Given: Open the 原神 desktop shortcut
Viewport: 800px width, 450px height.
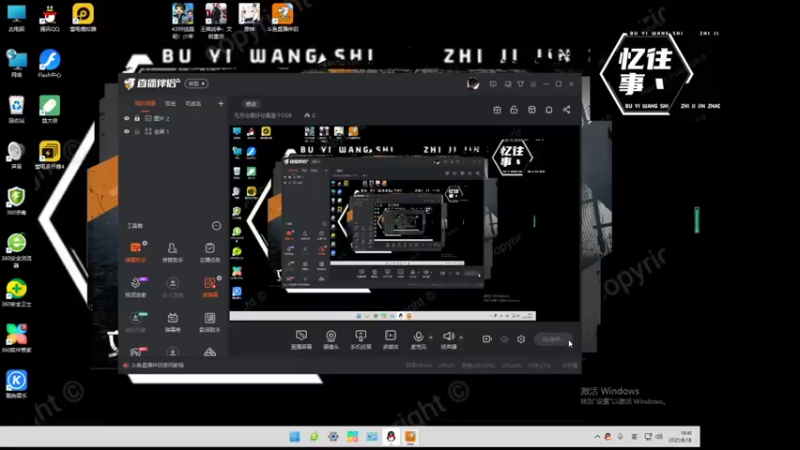Looking at the screenshot, I should pyautogui.click(x=249, y=17).
